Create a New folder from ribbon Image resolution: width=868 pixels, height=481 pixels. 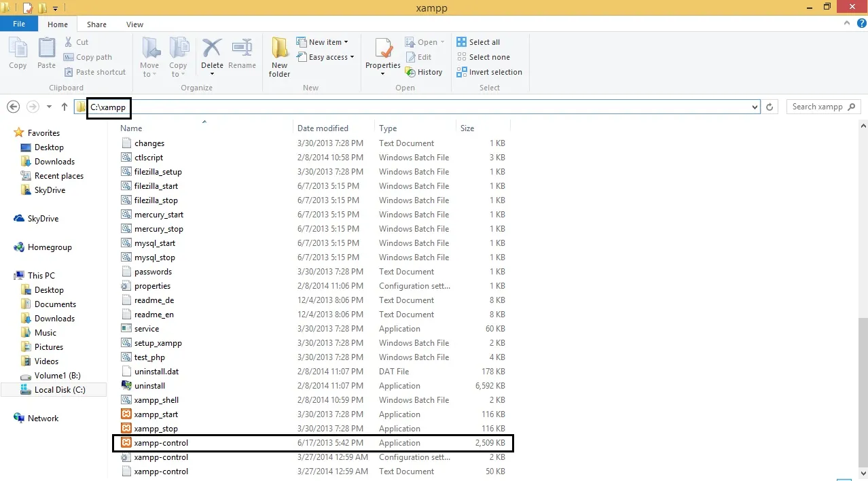[279, 57]
